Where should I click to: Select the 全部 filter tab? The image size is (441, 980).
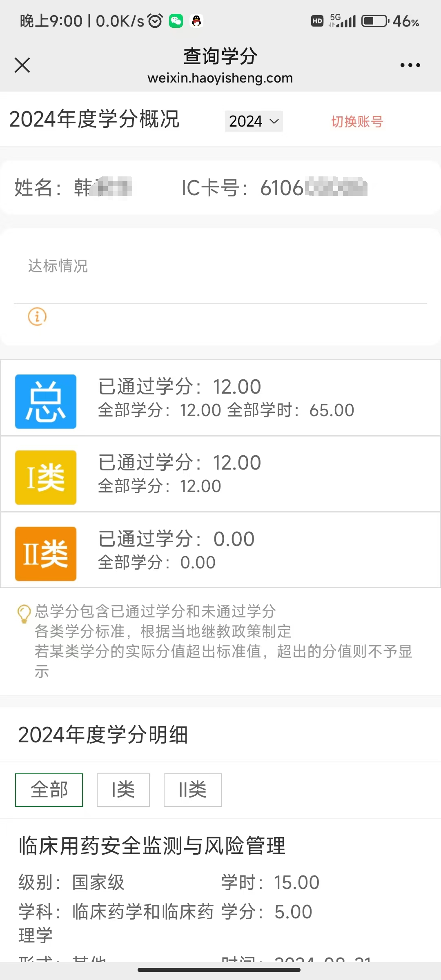[x=49, y=790]
